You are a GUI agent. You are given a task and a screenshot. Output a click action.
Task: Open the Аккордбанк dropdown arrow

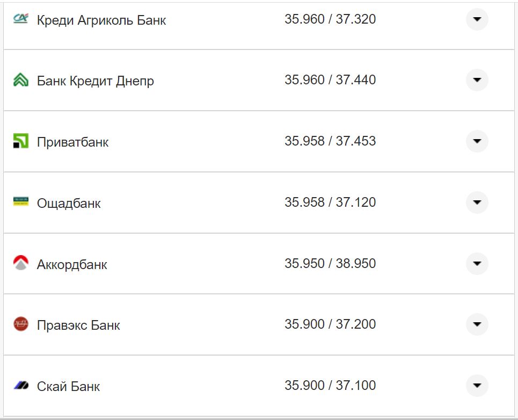click(x=476, y=264)
